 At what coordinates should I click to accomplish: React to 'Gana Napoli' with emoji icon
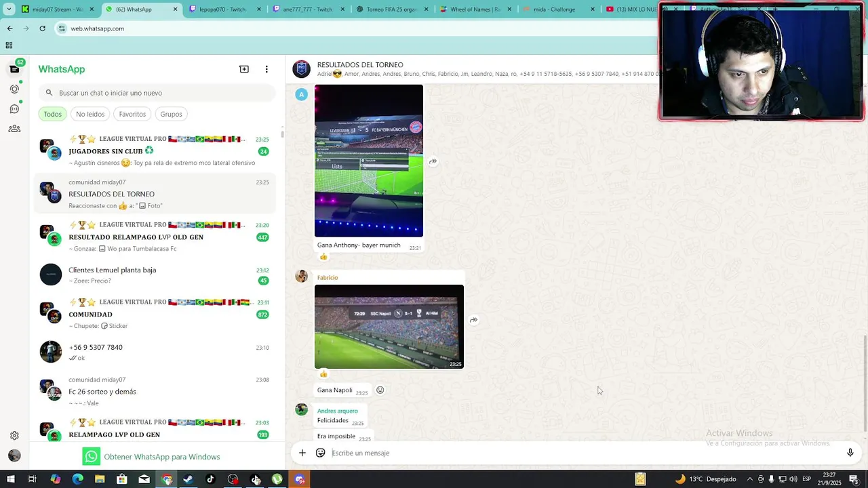click(x=380, y=390)
